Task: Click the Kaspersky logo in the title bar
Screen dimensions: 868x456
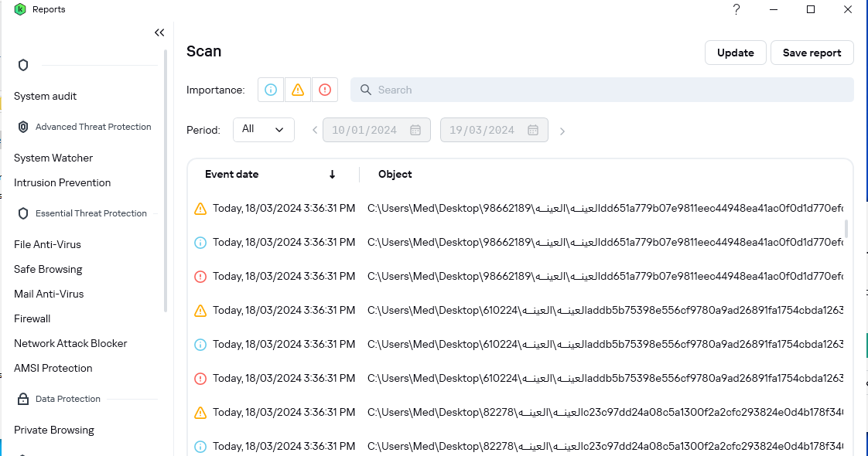Action: tap(20, 9)
